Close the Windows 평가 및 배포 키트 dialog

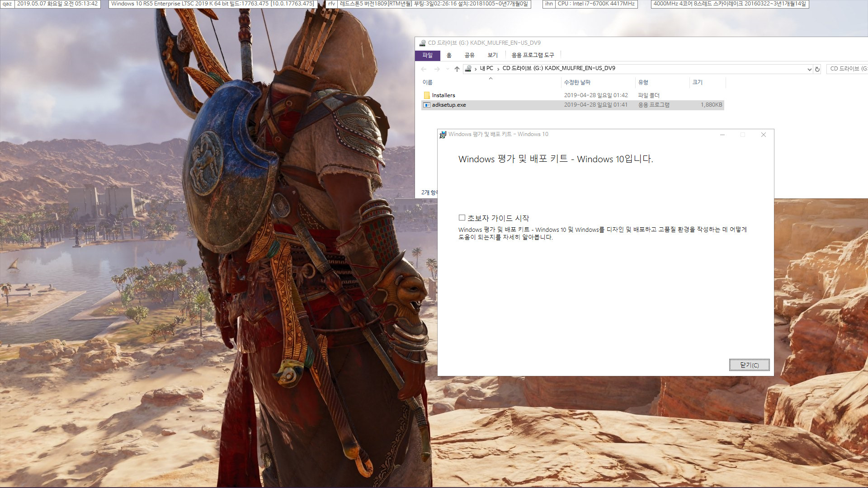(764, 135)
